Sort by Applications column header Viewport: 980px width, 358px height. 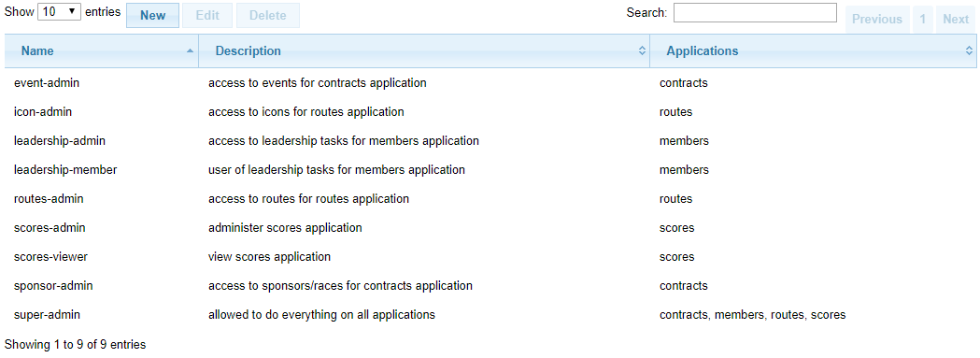(813, 51)
